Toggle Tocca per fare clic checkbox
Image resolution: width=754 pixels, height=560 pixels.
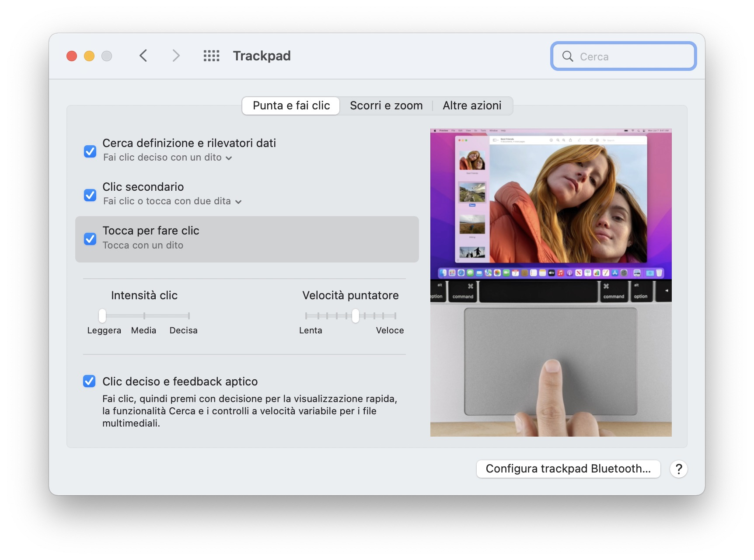pos(90,239)
